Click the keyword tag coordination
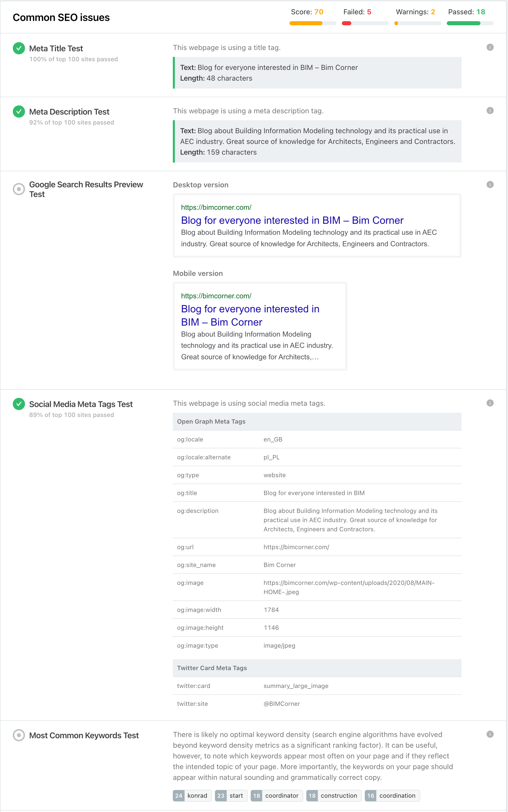Viewport: 508px width, 812px height. 392,796
